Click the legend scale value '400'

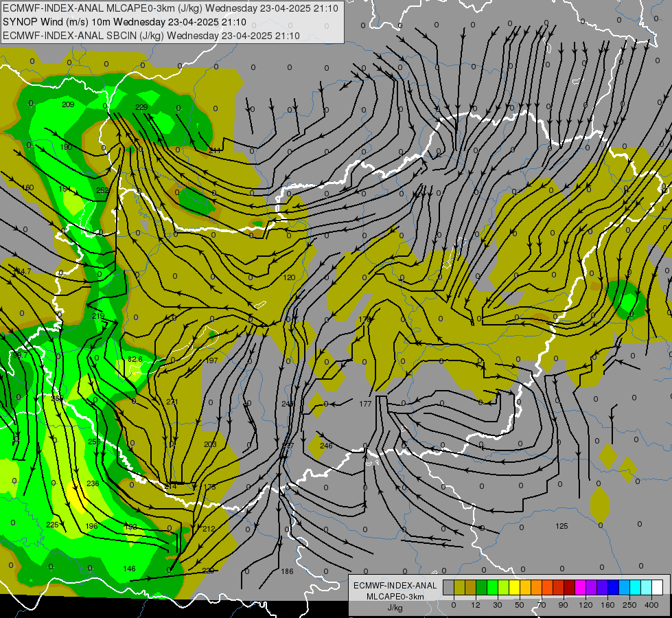pos(651,605)
